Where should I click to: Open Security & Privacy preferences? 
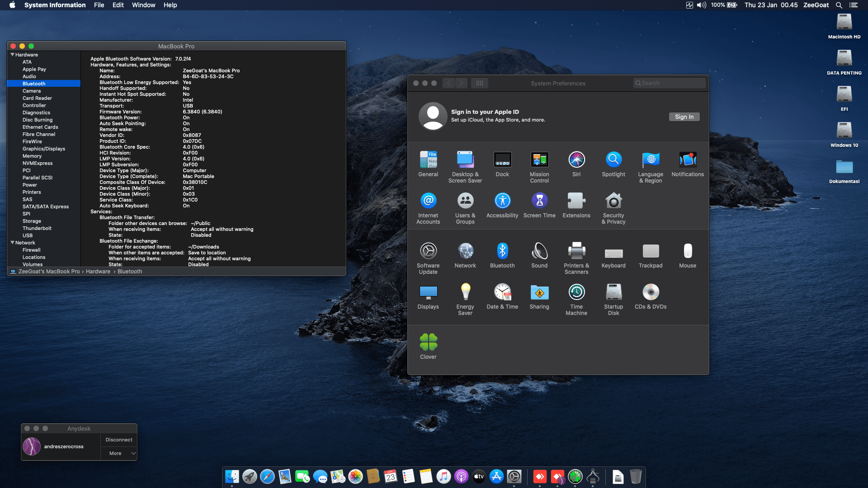613,208
